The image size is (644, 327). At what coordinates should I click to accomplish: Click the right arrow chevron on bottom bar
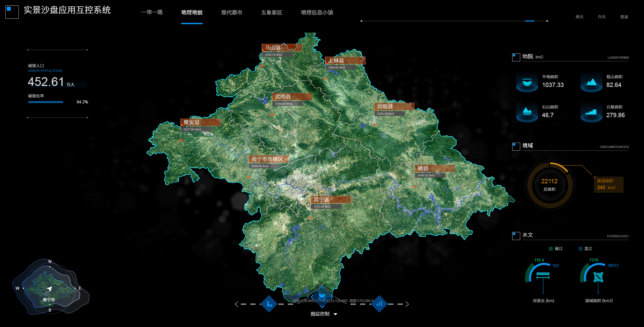tap(407, 304)
